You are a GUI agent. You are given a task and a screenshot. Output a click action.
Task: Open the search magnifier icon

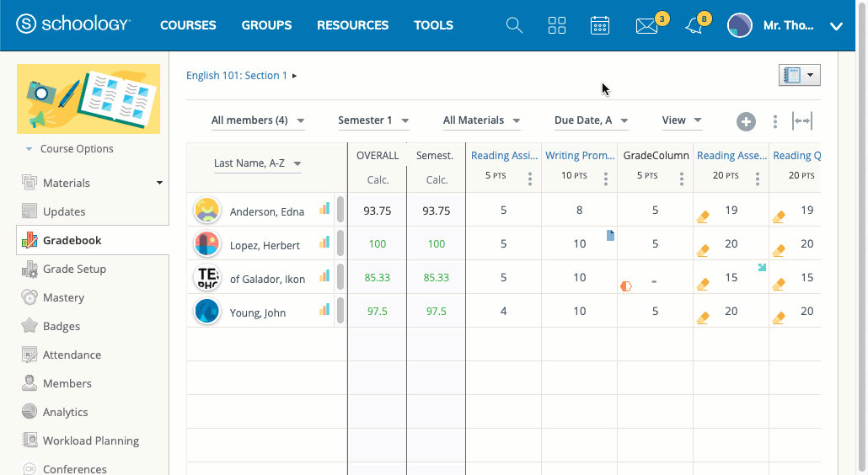coord(514,25)
